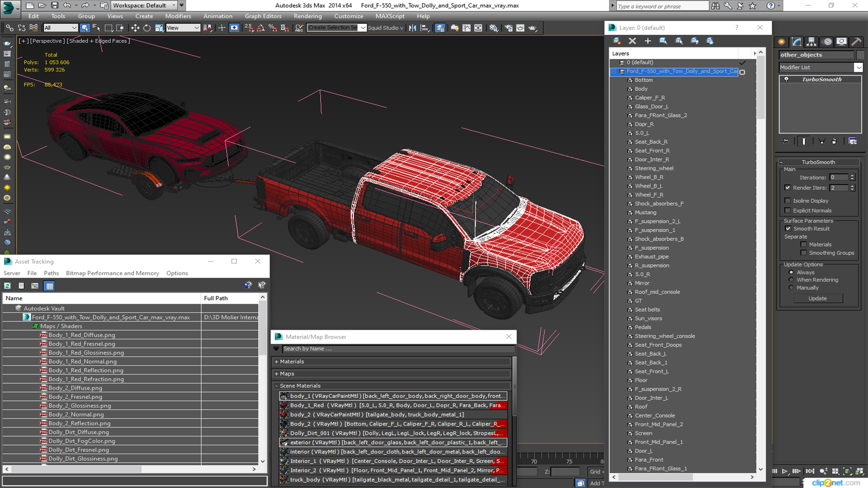This screenshot has width=868, height=488.
Task: Click Select Highlighted Objects and Layers icon
Action: tap(663, 41)
